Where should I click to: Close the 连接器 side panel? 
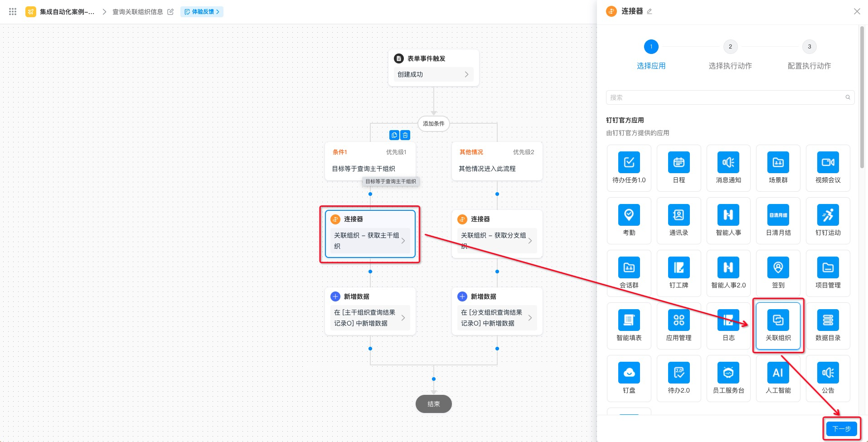[x=857, y=11]
